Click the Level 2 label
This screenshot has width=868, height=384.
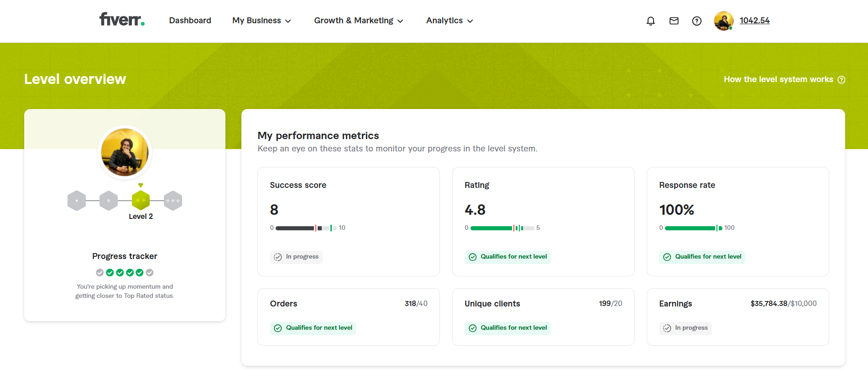pyautogui.click(x=141, y=217)
